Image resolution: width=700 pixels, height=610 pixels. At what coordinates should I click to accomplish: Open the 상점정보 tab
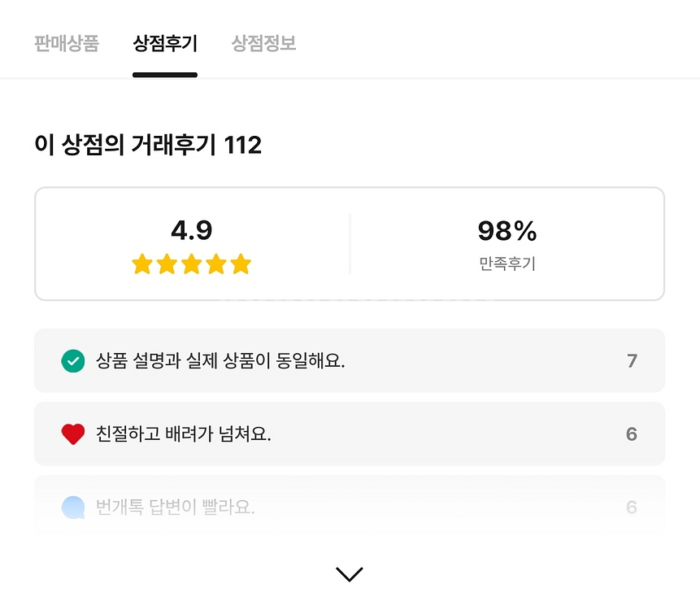(x=263, y=43)
